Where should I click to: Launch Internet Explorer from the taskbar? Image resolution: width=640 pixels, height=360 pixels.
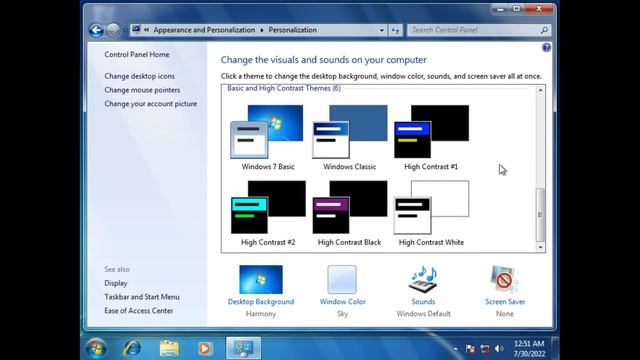[x=133, y=348]
